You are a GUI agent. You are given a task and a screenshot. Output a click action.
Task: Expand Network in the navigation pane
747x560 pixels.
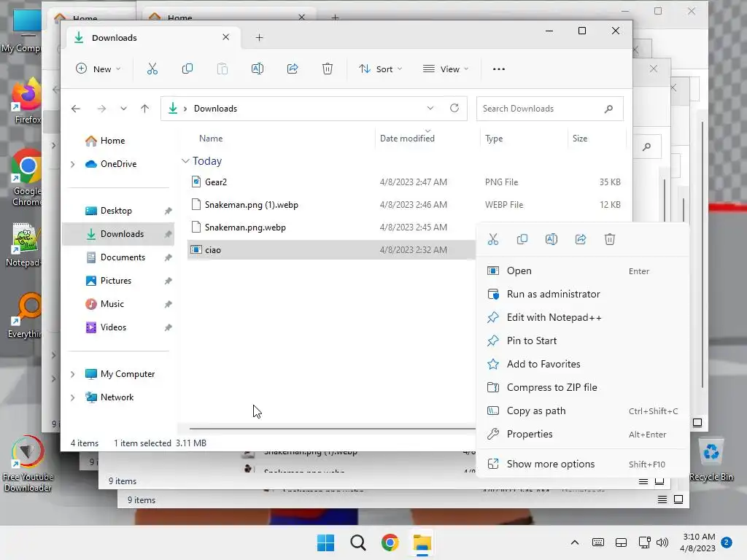(72, 397)
